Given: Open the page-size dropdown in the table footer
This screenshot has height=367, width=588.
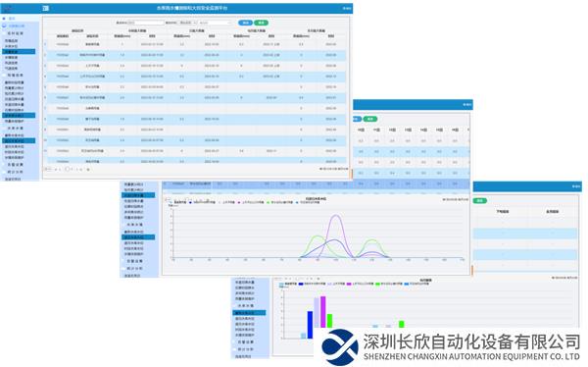Looking at the screenshot, I should pyautogui.click(x=48, y=170).
